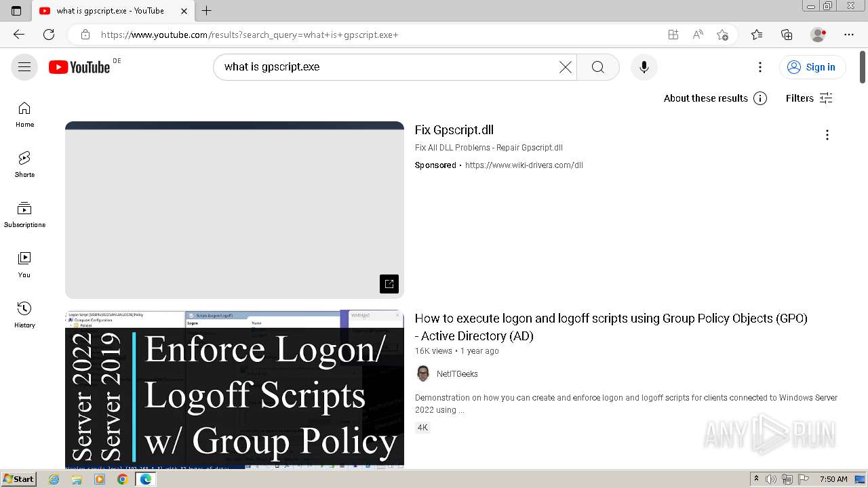Open the browser Favorites list

pos(757,35)
